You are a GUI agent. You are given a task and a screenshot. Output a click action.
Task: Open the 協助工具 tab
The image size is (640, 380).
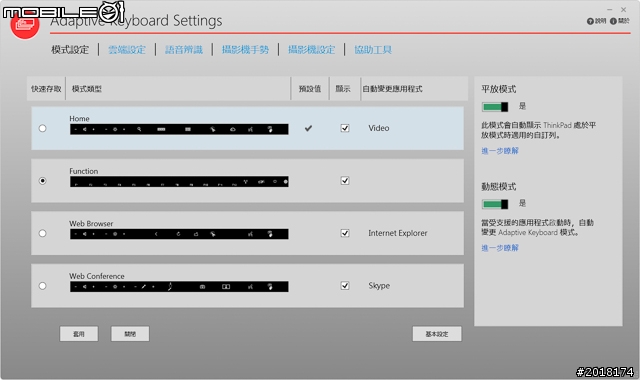pyautogui.click(x=373, y=50)
